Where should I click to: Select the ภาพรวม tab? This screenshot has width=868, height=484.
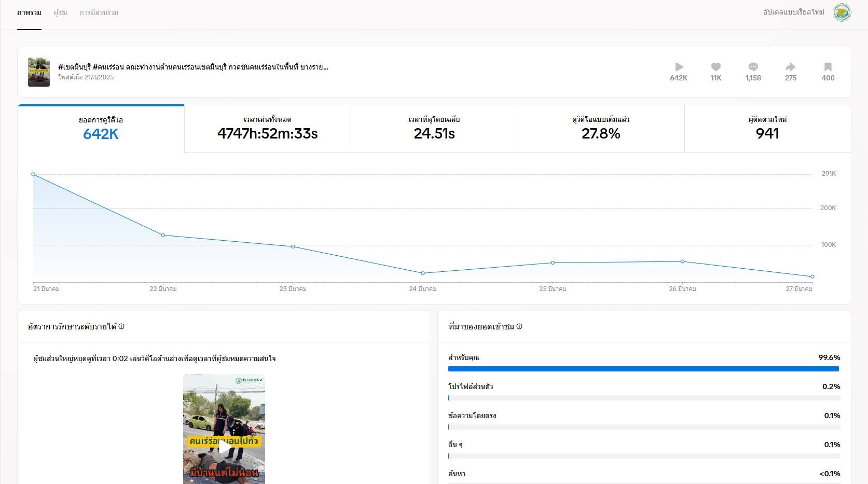coord(29,12)
